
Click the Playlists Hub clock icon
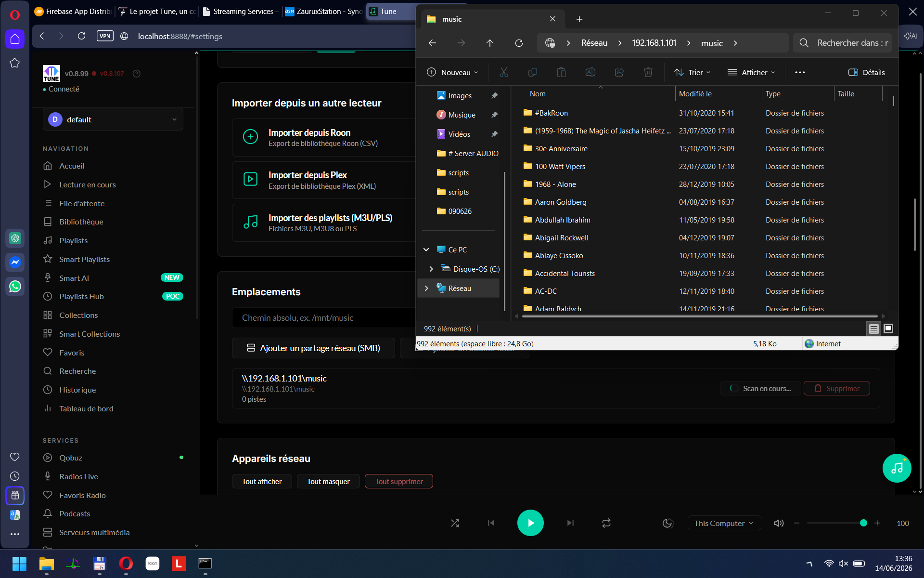click(x=48, y=296)
